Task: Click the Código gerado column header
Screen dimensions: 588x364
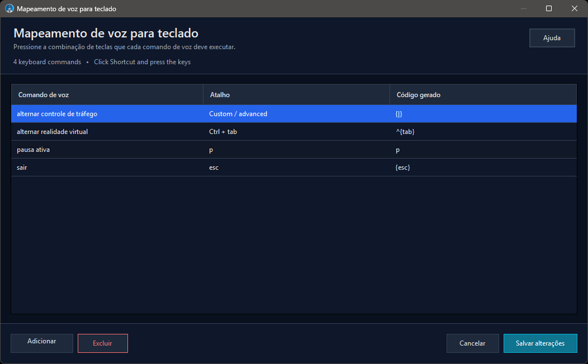Action: click(x=483, y=95)
